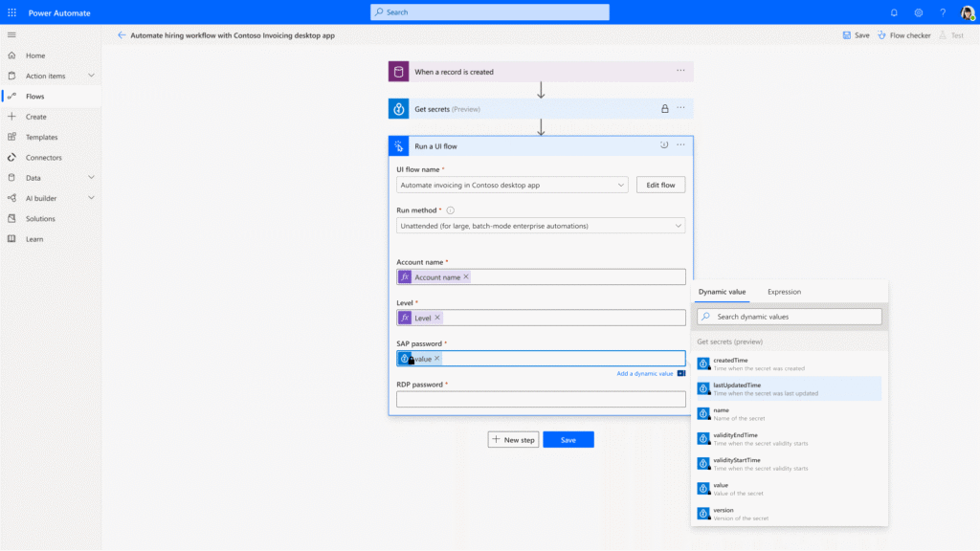Click the Add a dynamic value link
Image resolution: width=980 pixels, height=551 pixels.
click(x=644, y=374)
